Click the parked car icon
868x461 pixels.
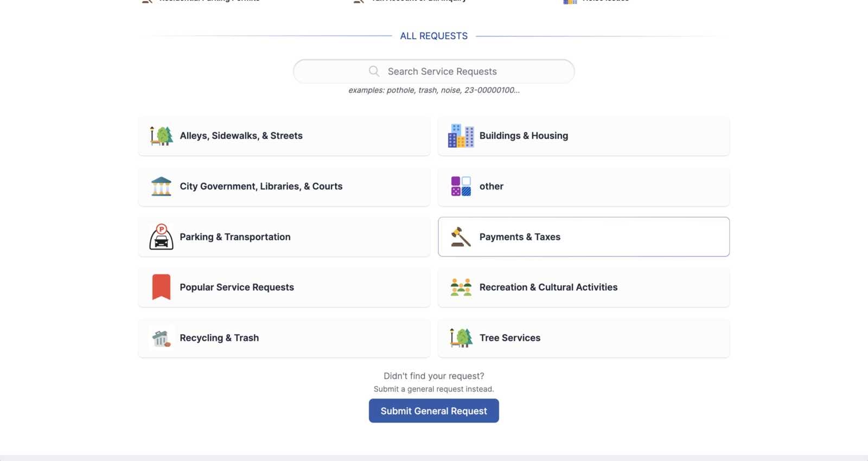[161, 237]
